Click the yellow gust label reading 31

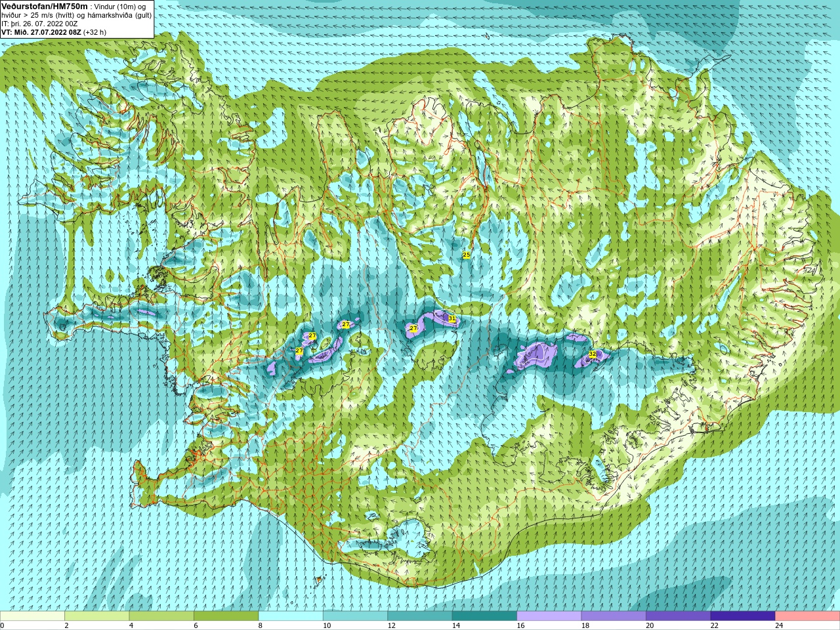tap(451, 318)
